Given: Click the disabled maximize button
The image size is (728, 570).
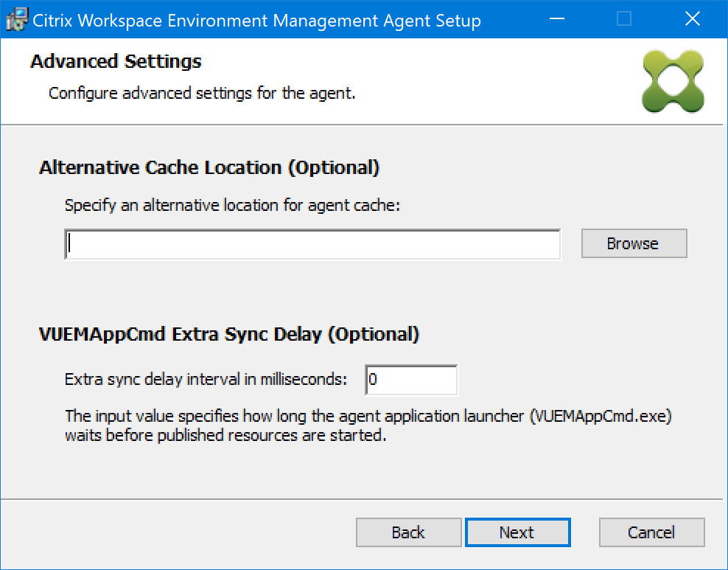Looking at the screenshot, I should coord(624,20).
